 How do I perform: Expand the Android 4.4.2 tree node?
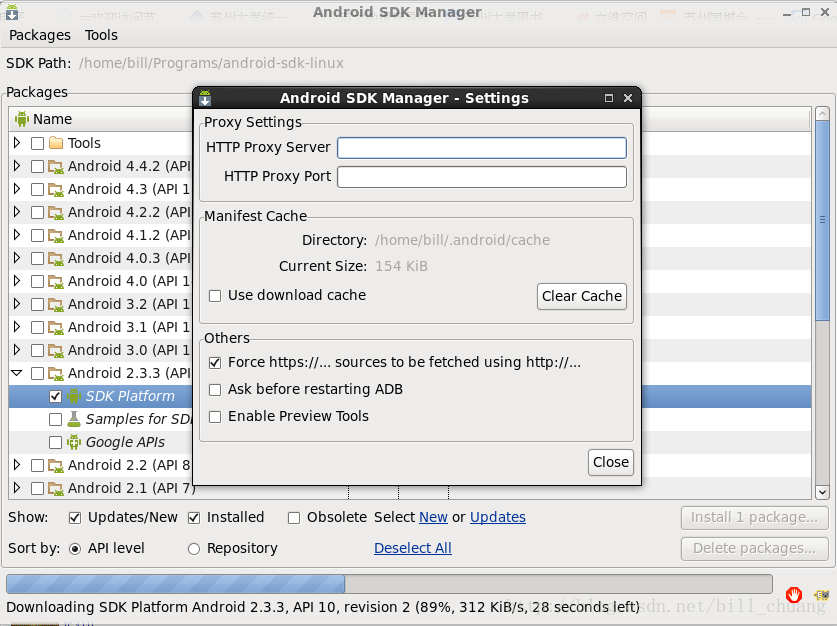coord(17,165)
